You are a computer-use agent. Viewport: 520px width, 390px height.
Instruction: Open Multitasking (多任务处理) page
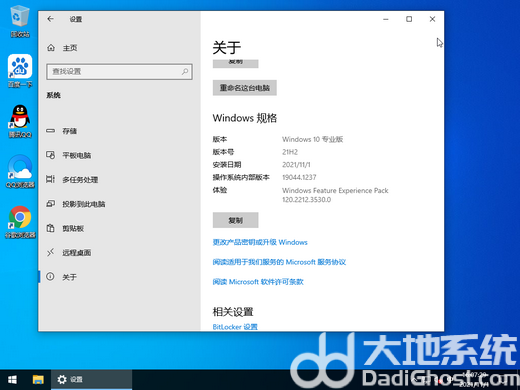click(x=119, y=180)
